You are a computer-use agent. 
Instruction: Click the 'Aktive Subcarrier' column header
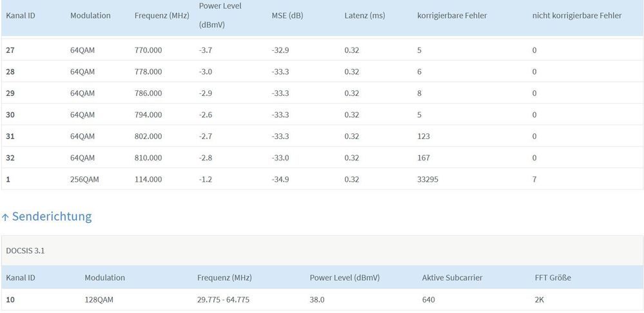[452, 278]
